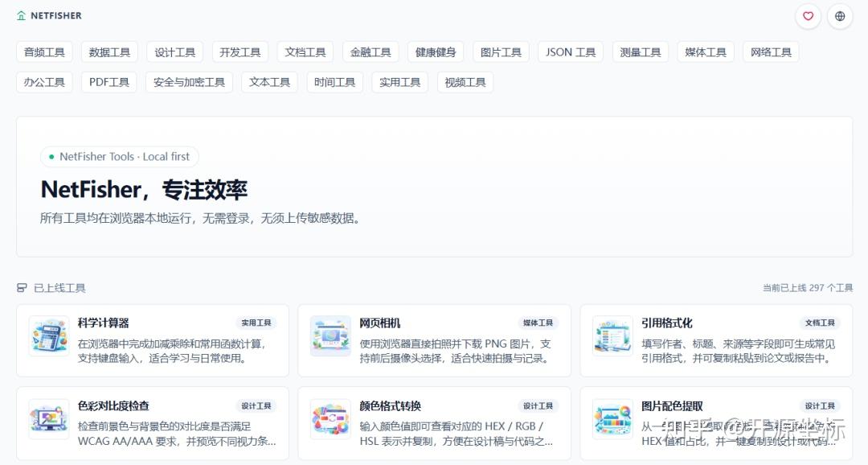868x465 pixels.
Task: Choose the 时间工具 category
Action: (x=335, y=82)
